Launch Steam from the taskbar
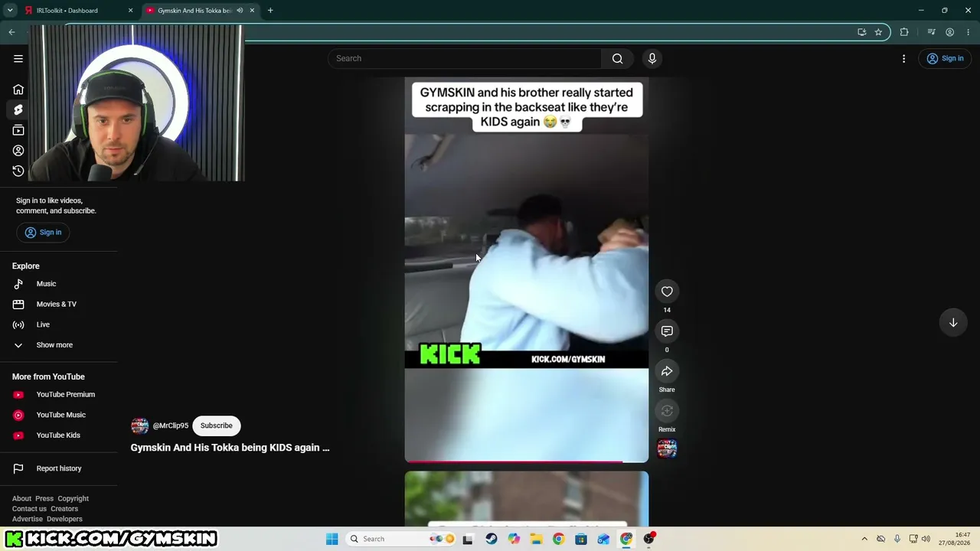 pos(491,540)
